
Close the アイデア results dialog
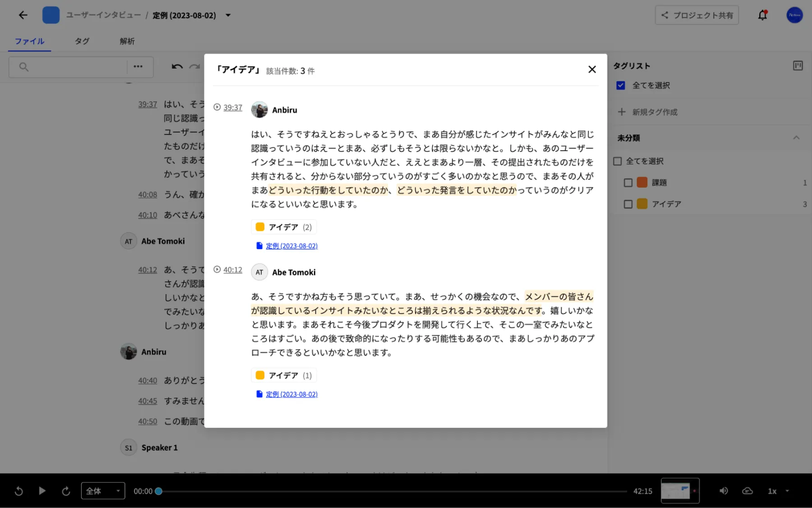click(x=592, y=69)
